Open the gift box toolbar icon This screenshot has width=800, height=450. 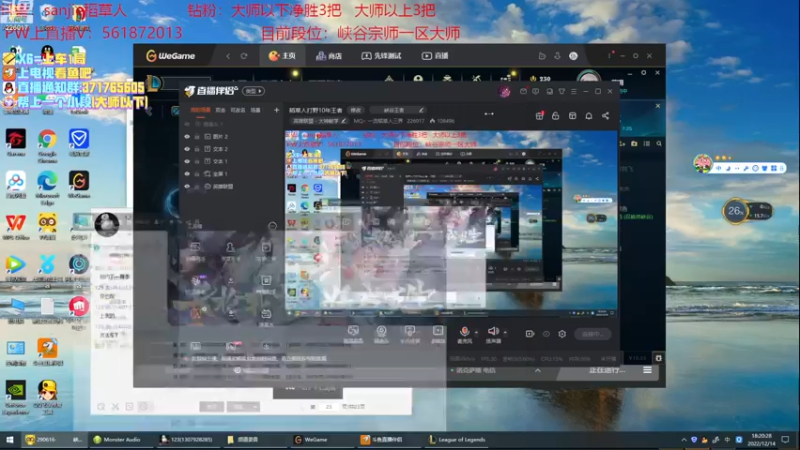click(539, 116)
